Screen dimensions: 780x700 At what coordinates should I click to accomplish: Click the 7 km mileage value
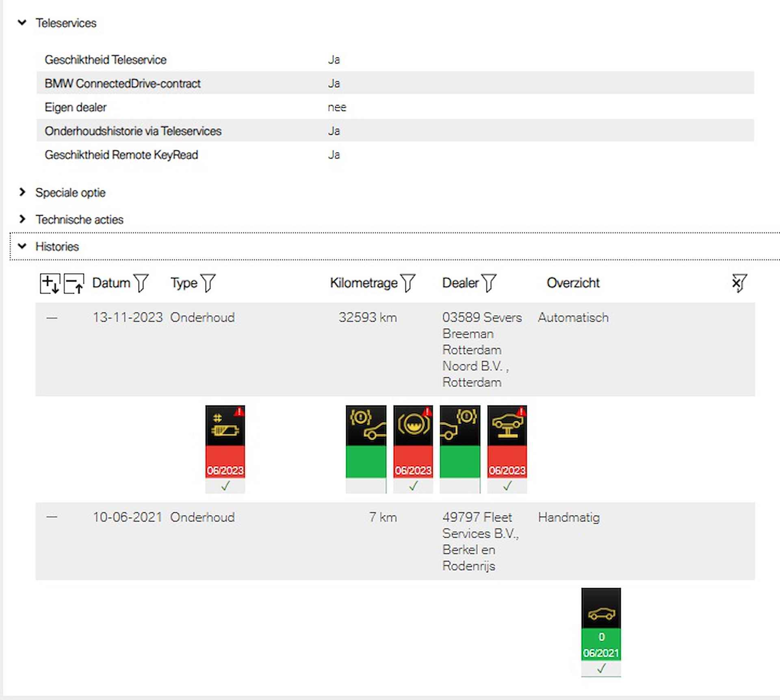(383, 517)
